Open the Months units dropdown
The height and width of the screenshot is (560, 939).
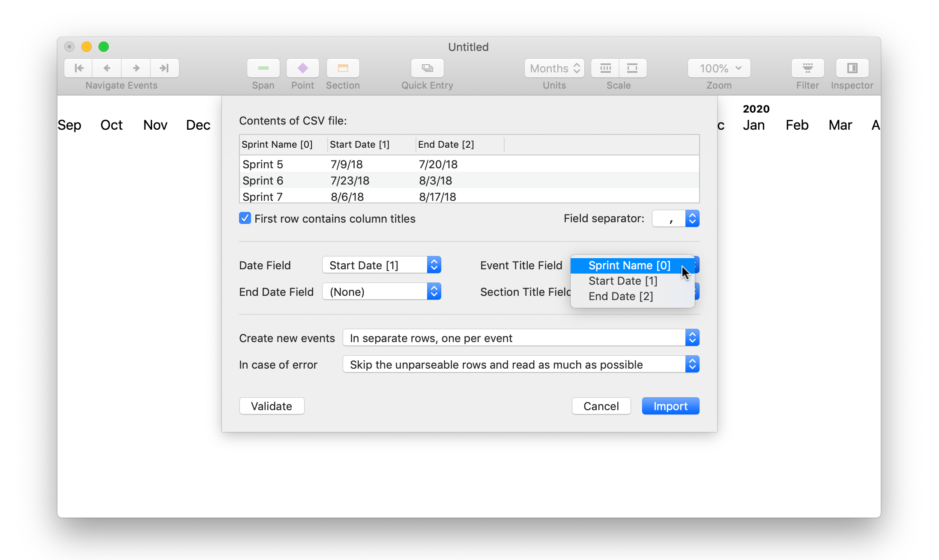pos(554,68)
